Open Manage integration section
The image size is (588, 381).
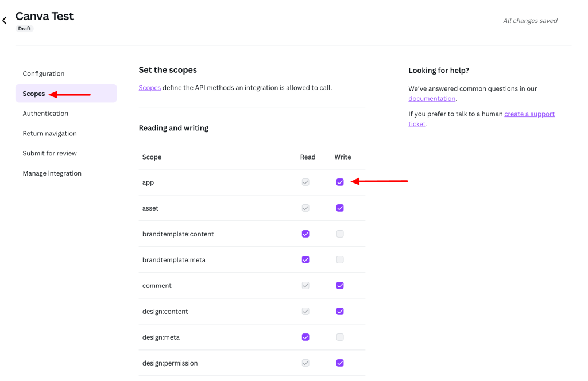[52, 173]
